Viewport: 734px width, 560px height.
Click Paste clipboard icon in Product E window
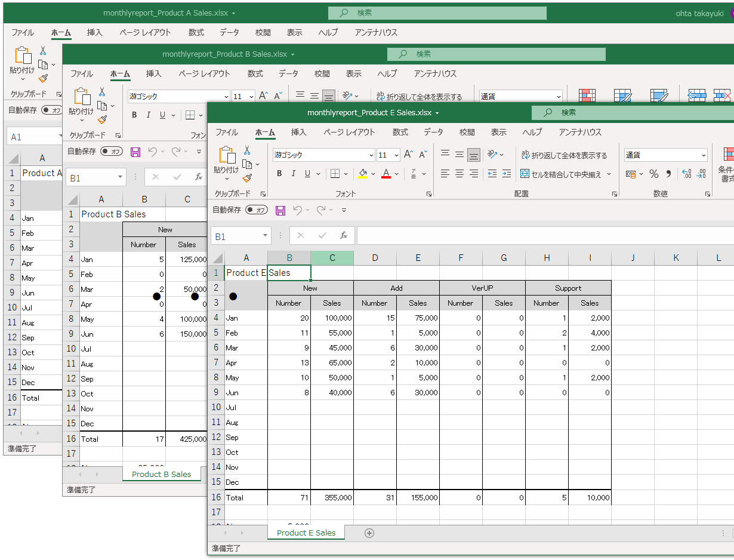point(227,155)
